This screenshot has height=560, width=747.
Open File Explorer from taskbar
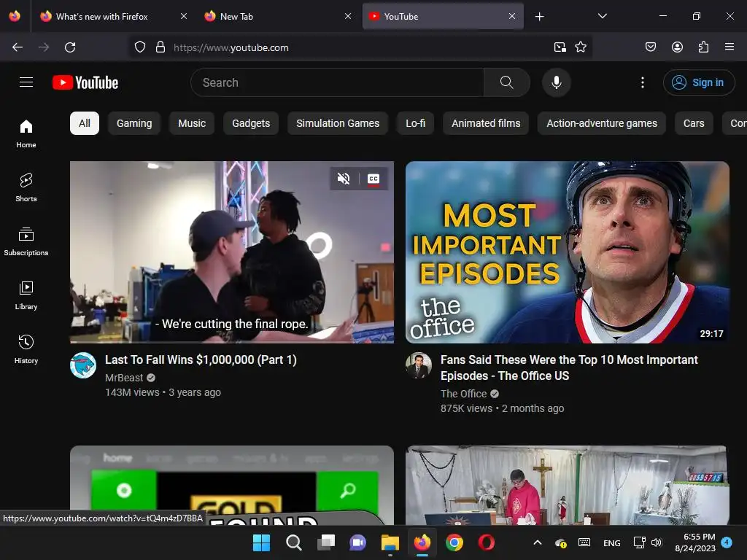click(x=390, y=542)
